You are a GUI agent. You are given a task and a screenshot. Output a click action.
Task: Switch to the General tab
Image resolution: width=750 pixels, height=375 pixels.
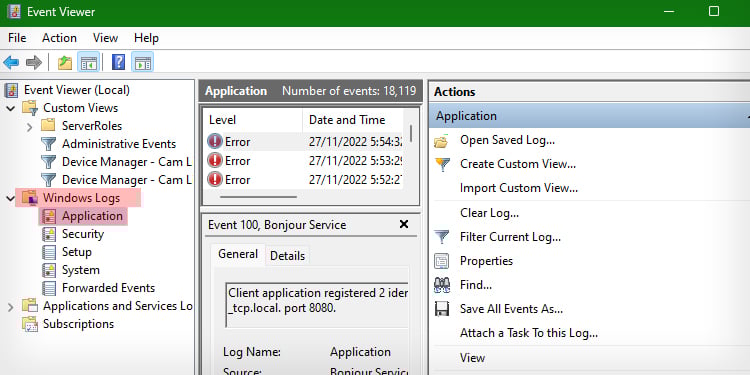pos(238,254)
